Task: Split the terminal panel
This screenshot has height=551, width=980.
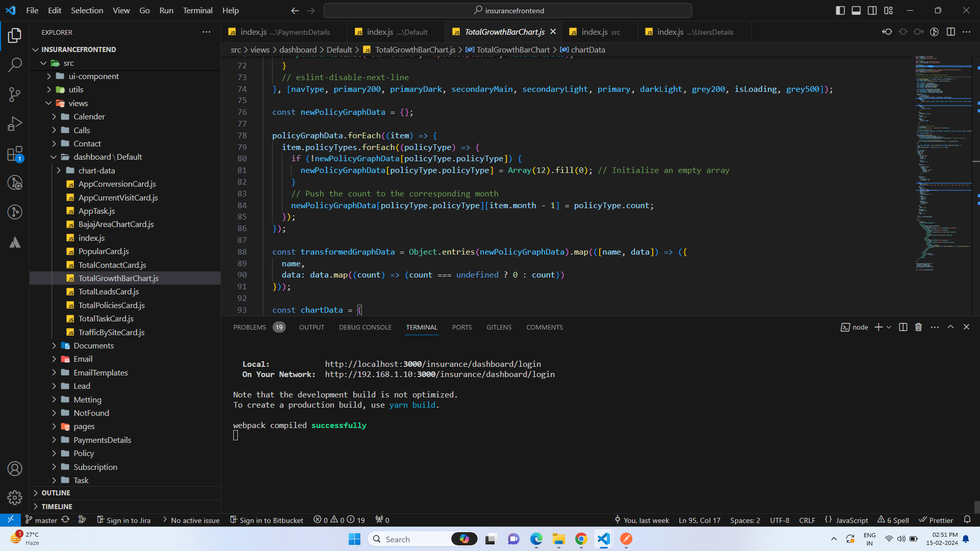Action: pos(902,327)
